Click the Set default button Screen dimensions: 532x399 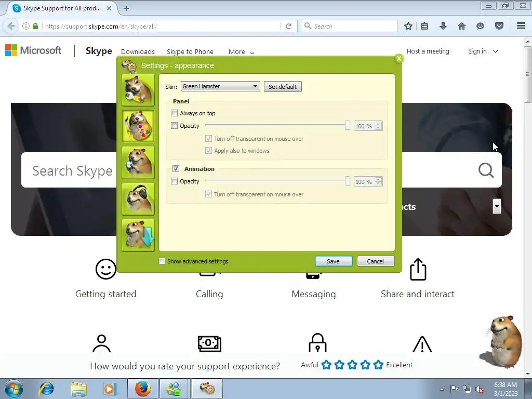(283, 87)
